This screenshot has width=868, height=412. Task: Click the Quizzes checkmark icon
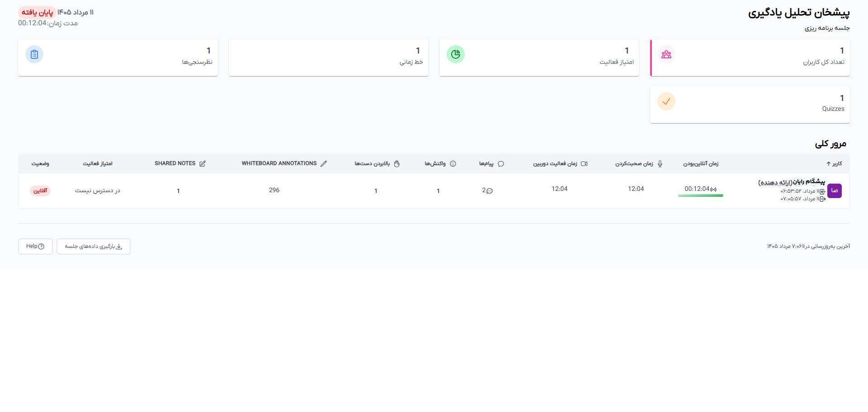[x=666, y=101]
